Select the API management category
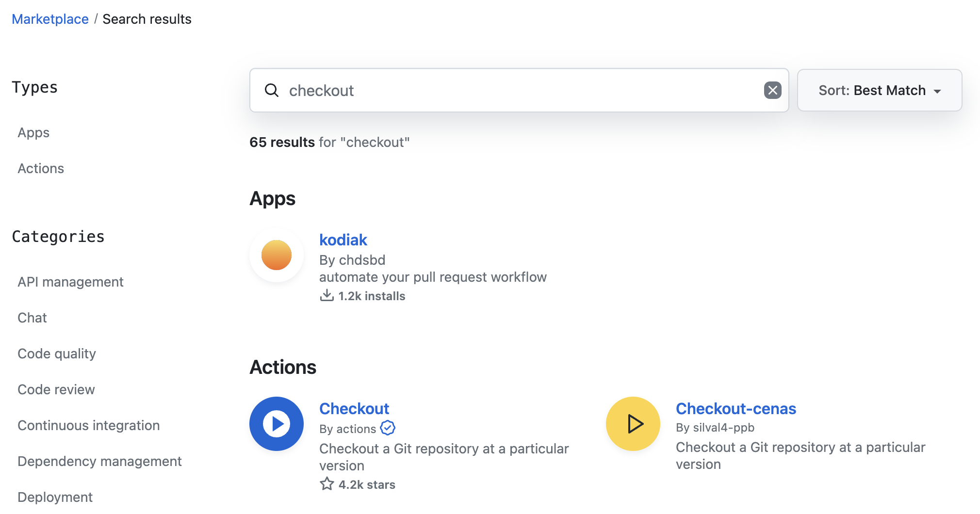The image size is (980, 514). [70, 282]
